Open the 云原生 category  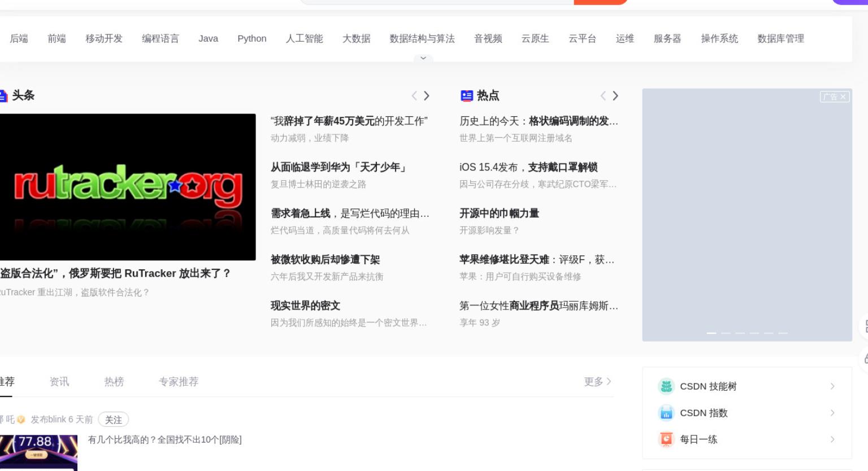click(x=535, y=38)
